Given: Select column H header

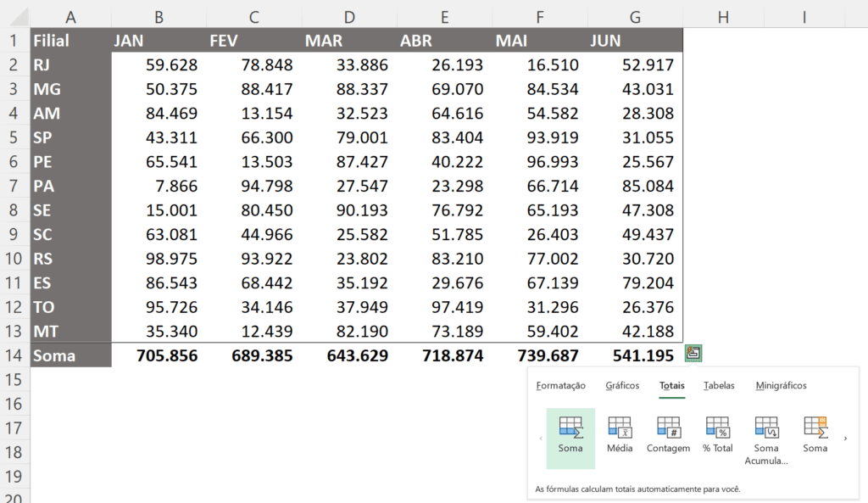Looking at the screenshot, I should coord(723,17).
